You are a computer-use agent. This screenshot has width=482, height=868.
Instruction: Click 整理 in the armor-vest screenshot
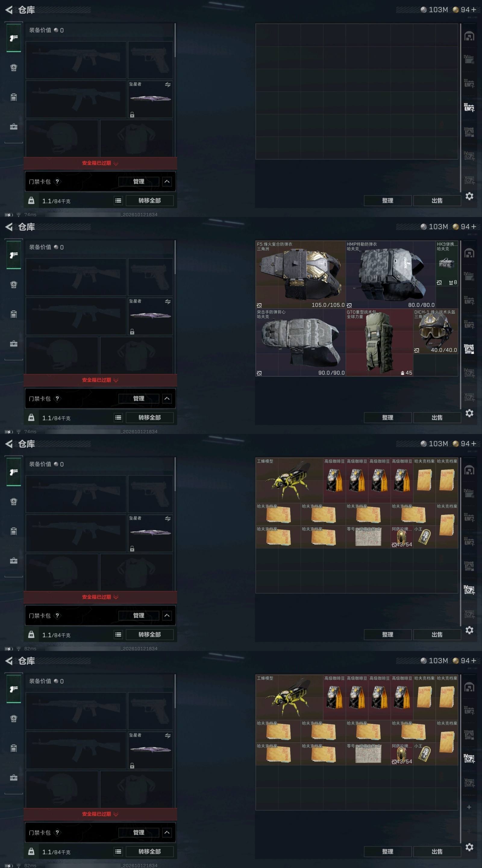pos(387,417)
